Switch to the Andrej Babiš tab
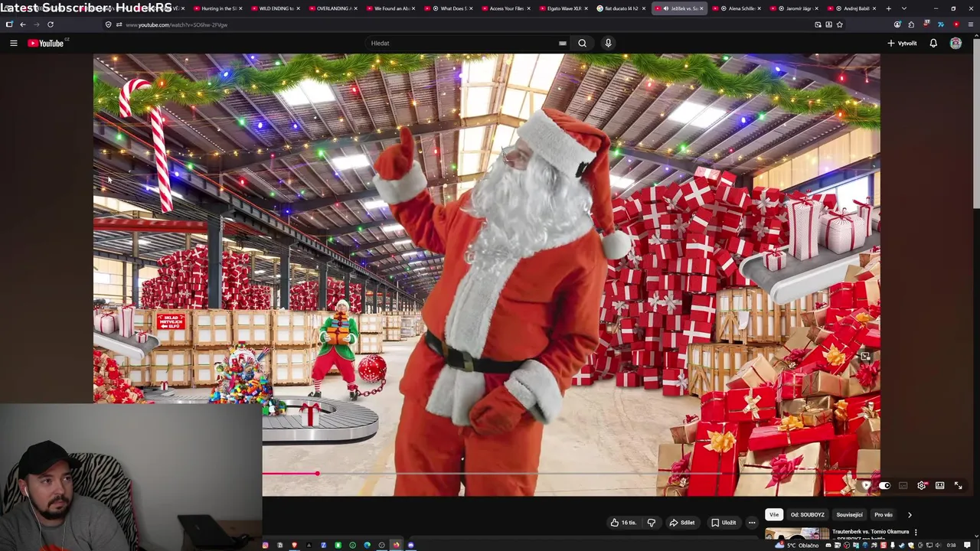 [852, 8]
